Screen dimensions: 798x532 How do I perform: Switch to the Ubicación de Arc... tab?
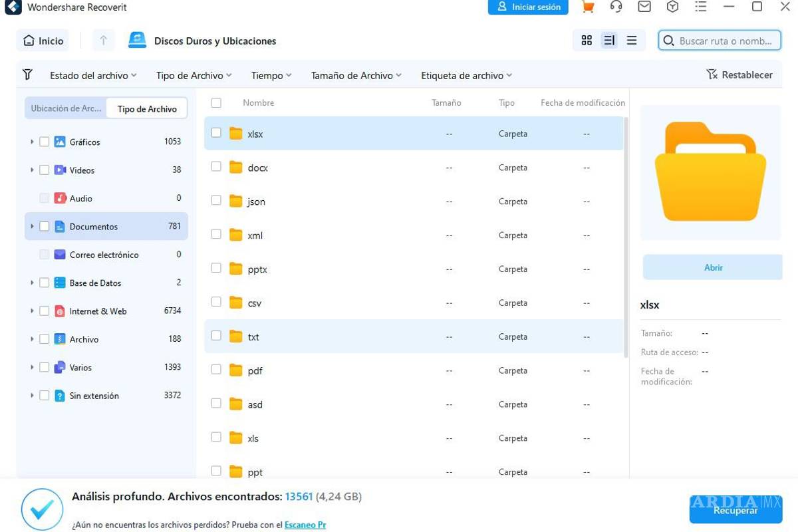(65, 108)
